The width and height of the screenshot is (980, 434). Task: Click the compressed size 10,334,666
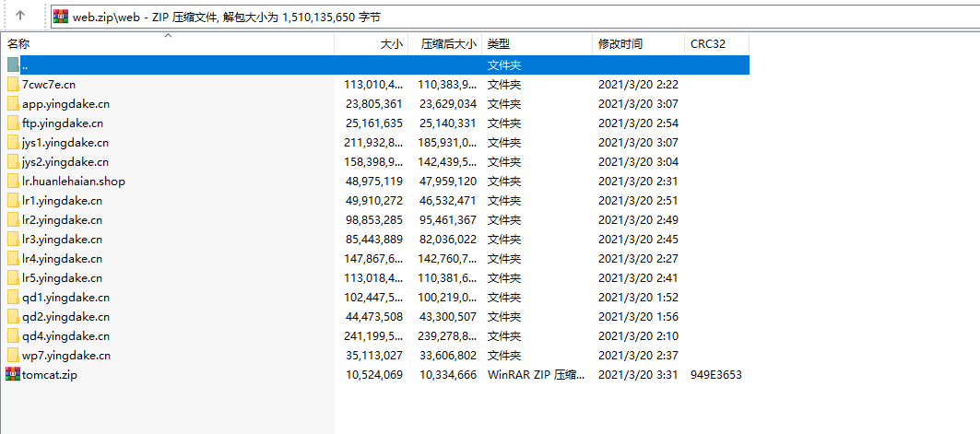447,375
